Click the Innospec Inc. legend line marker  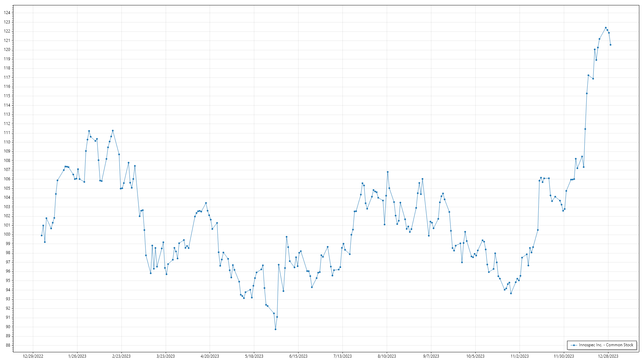(x=574, y=345)
